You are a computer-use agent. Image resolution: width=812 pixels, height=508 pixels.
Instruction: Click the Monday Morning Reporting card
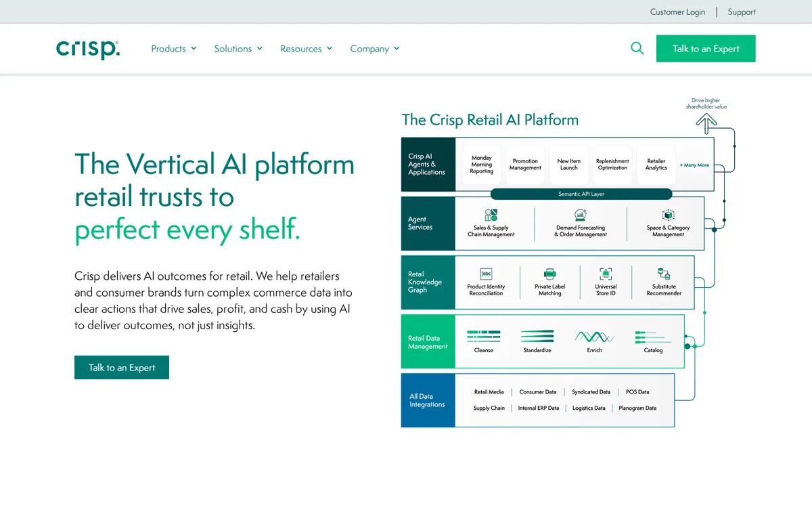(482, 165)
